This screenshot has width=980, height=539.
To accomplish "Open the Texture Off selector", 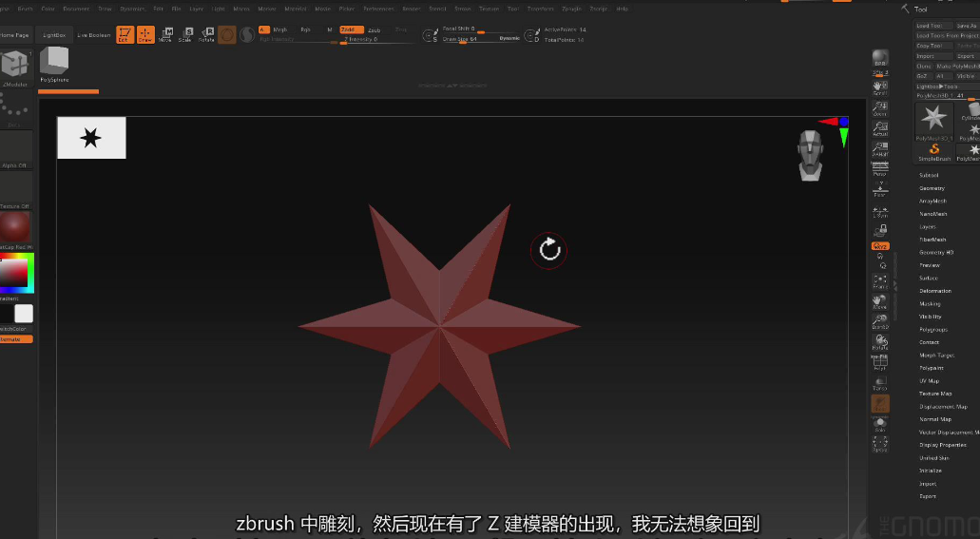I will (x=15, y=191).
